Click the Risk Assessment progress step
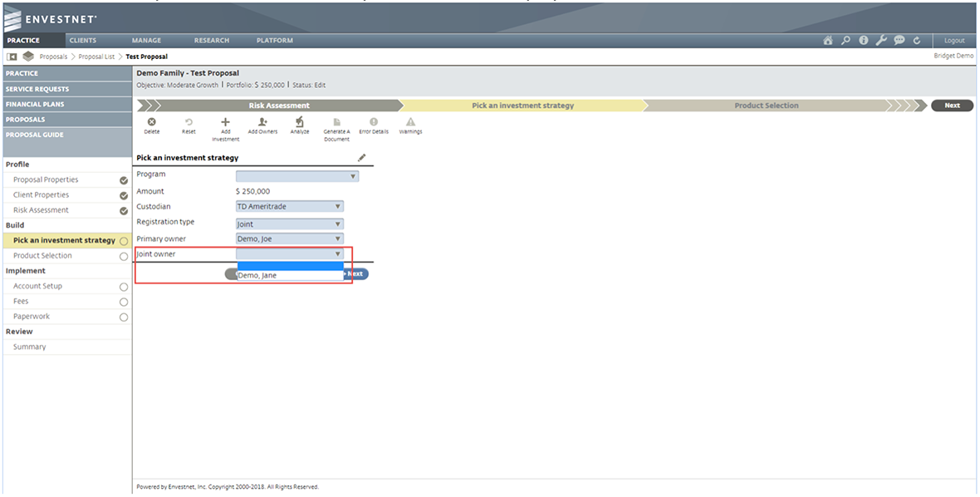 point(279,106)
